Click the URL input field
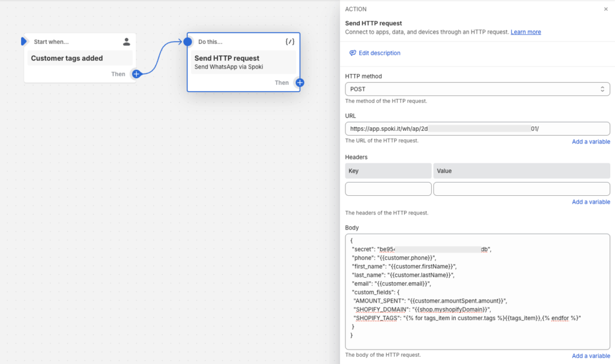 [477, 129]
